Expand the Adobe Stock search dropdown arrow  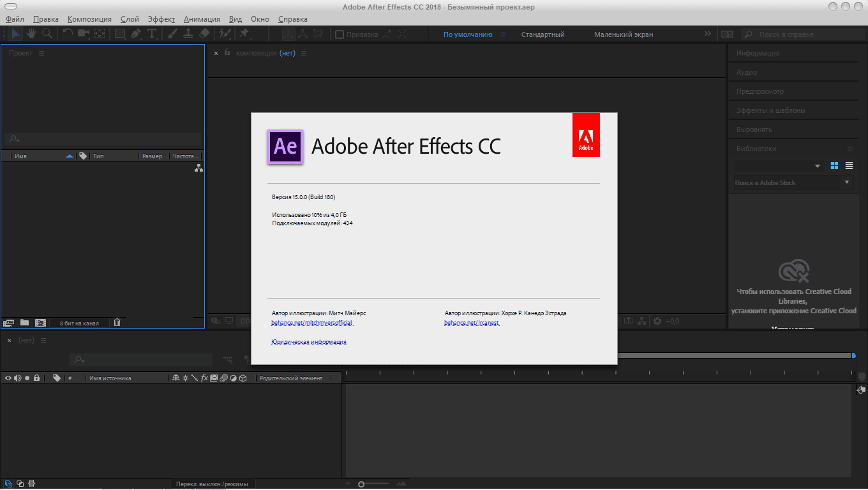[847, 182]
